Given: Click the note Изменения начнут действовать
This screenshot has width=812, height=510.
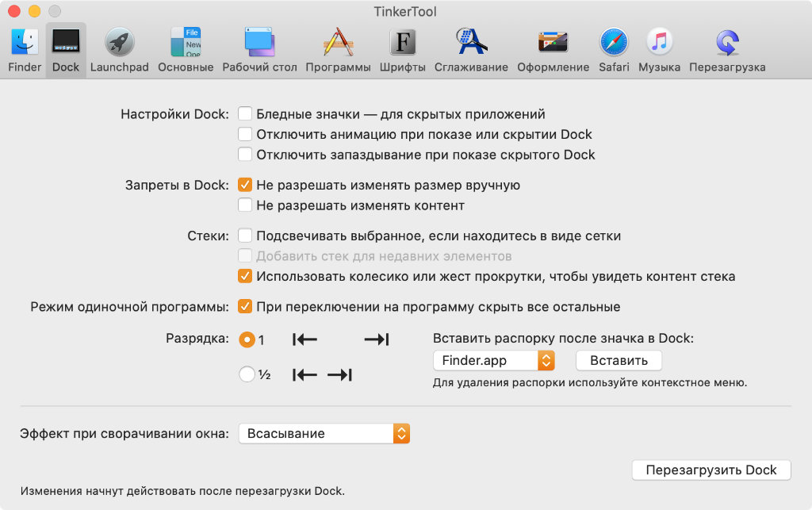Looking at the screenshot, I should [x=182, y=491].
